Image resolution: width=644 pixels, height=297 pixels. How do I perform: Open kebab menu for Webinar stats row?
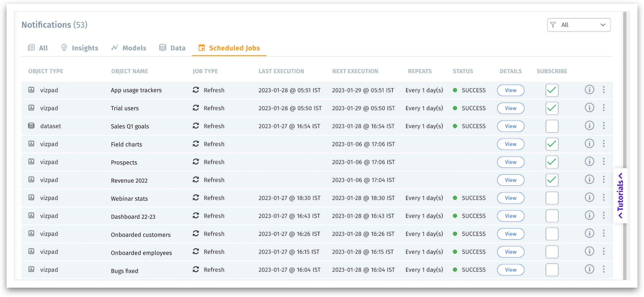604,198
